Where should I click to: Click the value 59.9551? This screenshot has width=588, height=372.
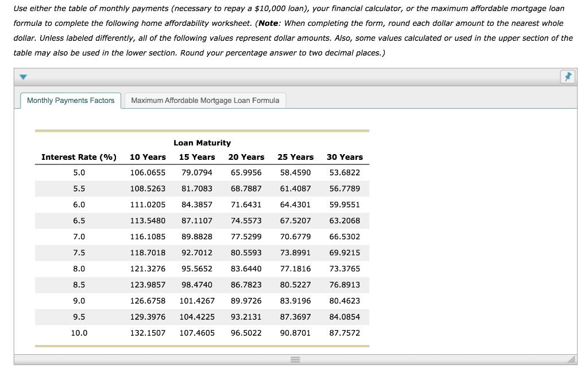pos(345,205)
